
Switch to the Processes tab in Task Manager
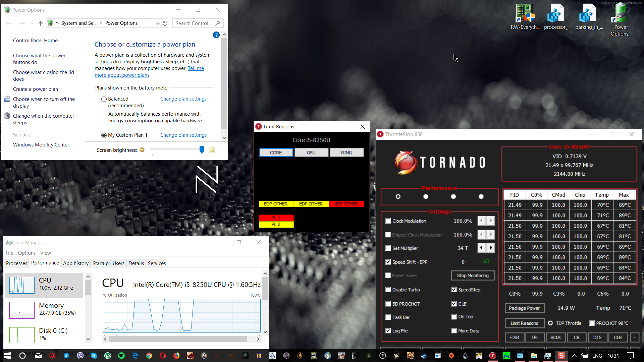pos(16,263)
